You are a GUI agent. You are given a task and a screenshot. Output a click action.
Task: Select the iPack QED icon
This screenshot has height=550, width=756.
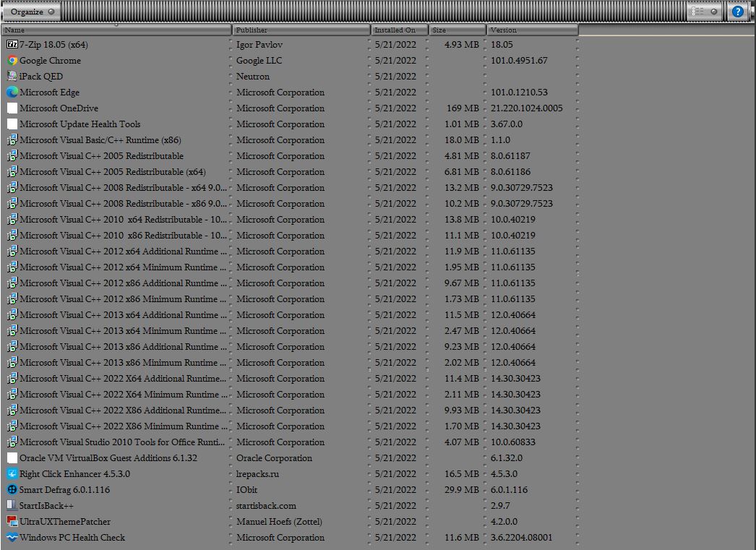click(12, 76)
